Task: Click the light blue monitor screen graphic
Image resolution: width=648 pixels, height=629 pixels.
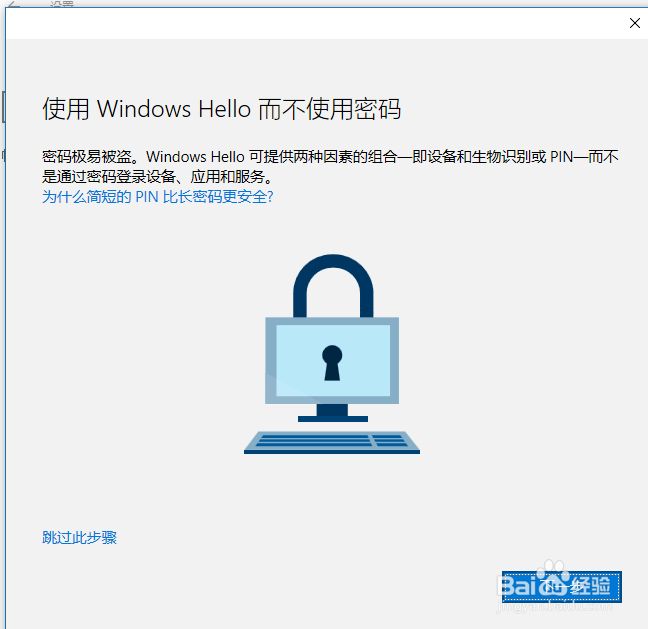Action: (333, 360)
